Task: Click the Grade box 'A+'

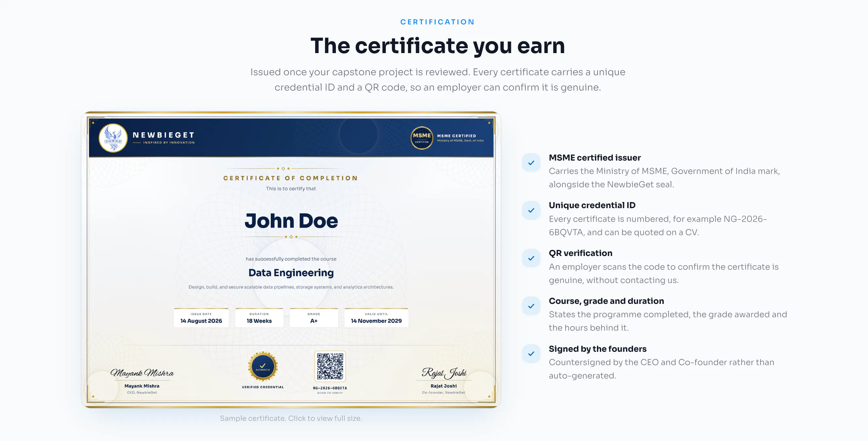Action: pyautogui.click(x=314, y=318)
